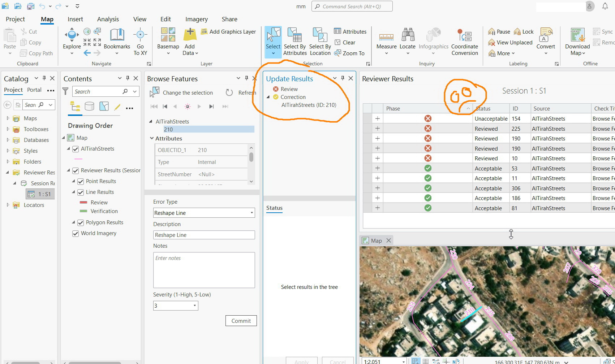The image size is (615, 364).
Task: Switch to the Portal tab in Catalog
Action: [x=34, y=90]
